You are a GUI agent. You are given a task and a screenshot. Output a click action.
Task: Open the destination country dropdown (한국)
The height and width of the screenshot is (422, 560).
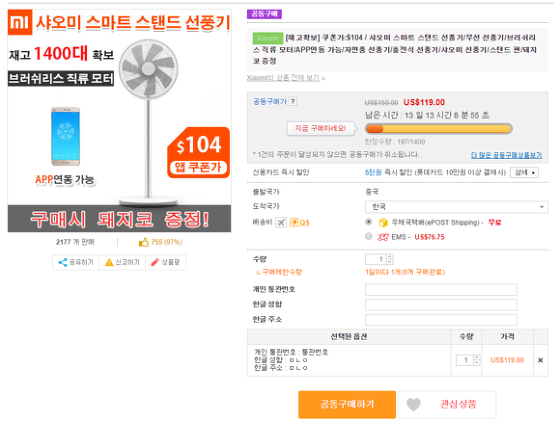[x=456, y=207]
